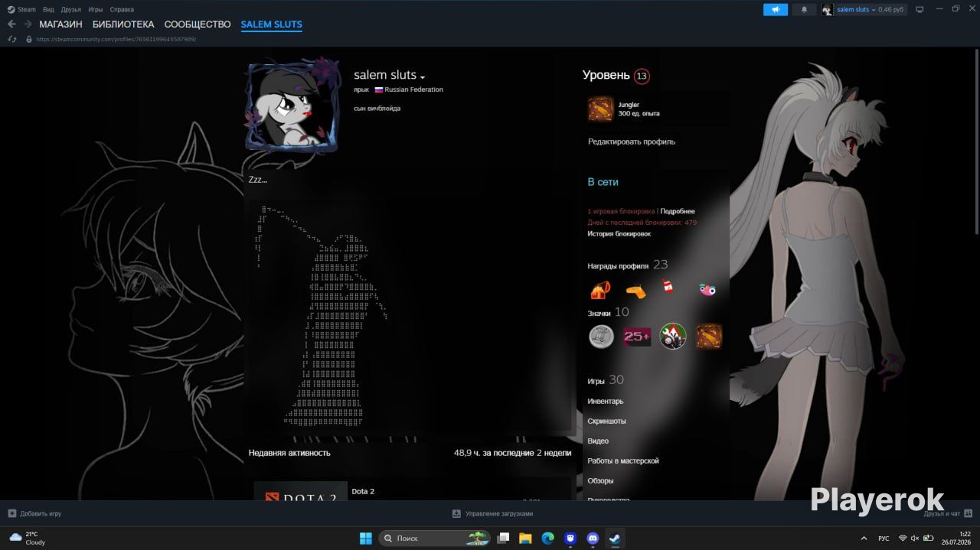980x550 pixels.
Task: Show hidden system tray icons
Action: pyautogui.click(x=864, y=538)
